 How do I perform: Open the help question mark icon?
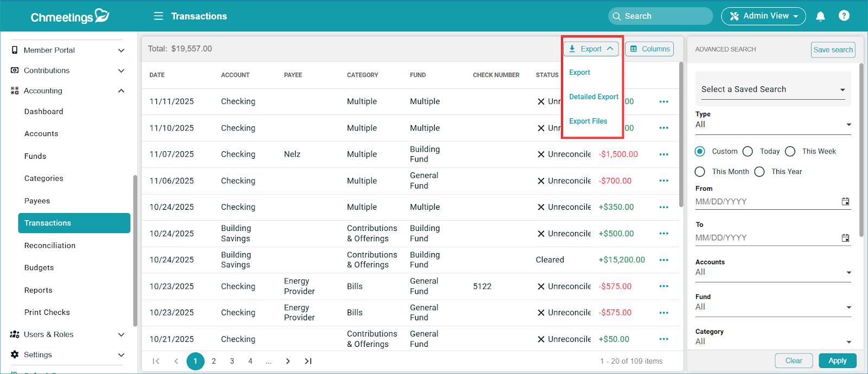point(844,16)
